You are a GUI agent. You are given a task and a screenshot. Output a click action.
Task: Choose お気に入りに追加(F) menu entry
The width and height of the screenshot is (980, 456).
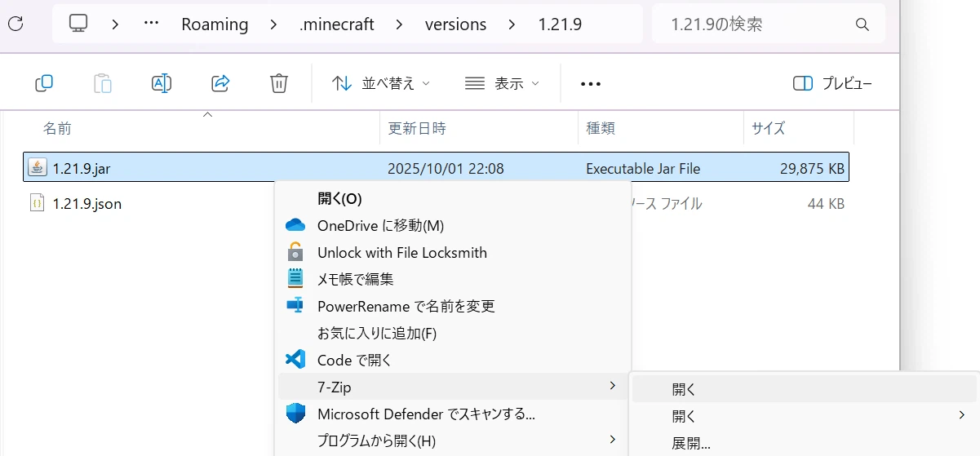(x=453, y=333)
